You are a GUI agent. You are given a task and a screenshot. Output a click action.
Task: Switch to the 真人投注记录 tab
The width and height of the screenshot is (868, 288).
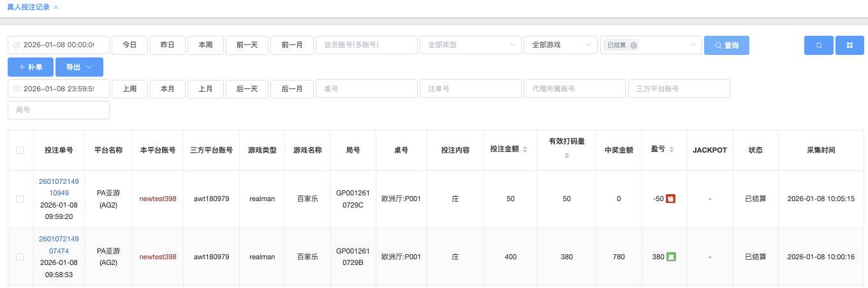click(x=27, y=7)
